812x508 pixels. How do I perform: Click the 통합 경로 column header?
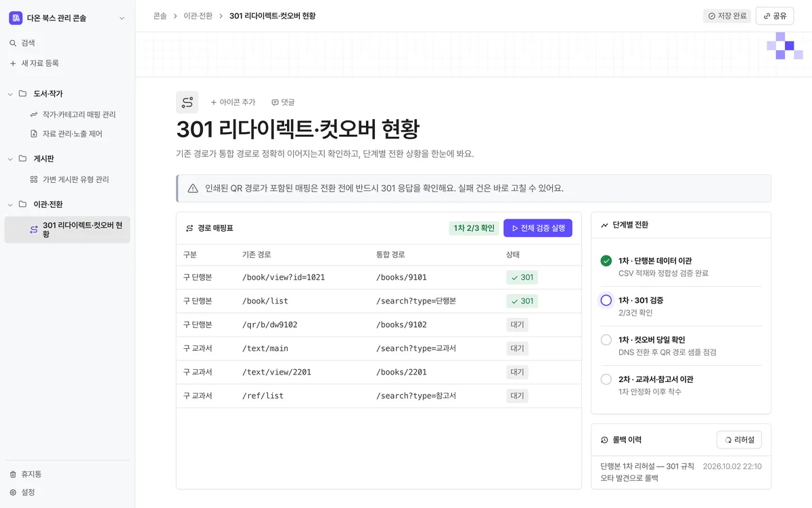pos(390,255)
